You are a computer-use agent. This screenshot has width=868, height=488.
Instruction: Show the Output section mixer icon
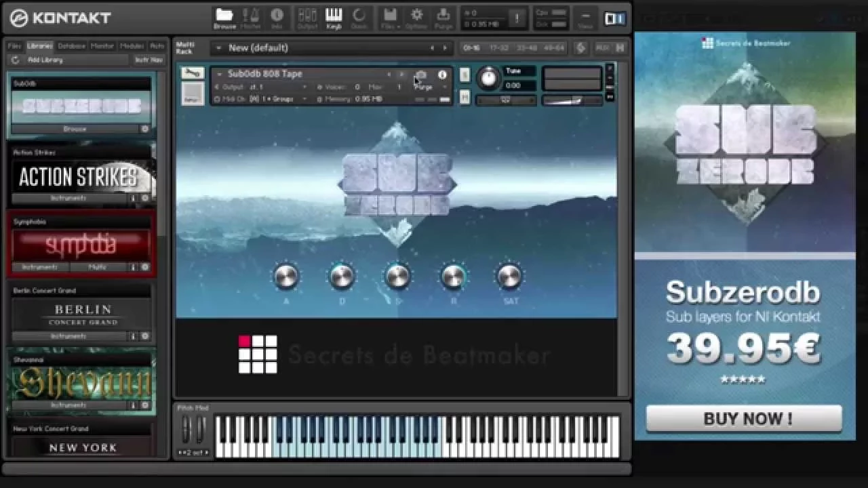pos(307,18)
